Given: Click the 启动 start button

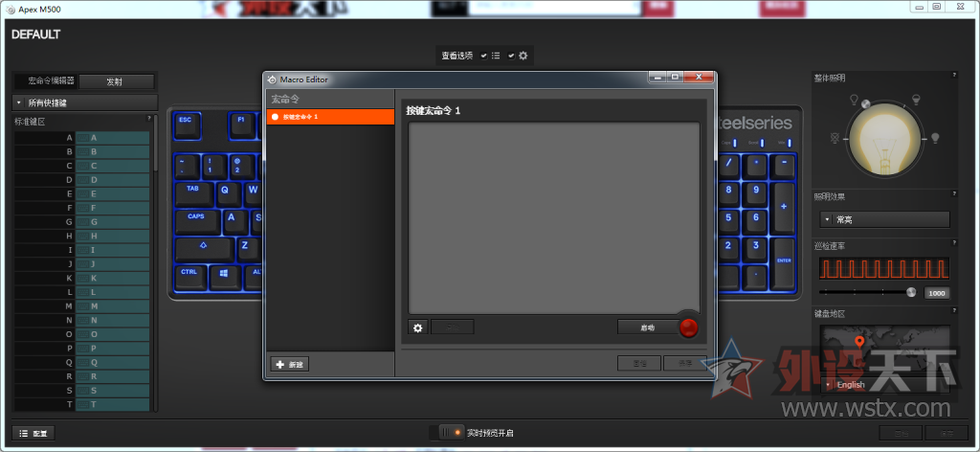Looking at the screenshot, I should tap(648, 327).
